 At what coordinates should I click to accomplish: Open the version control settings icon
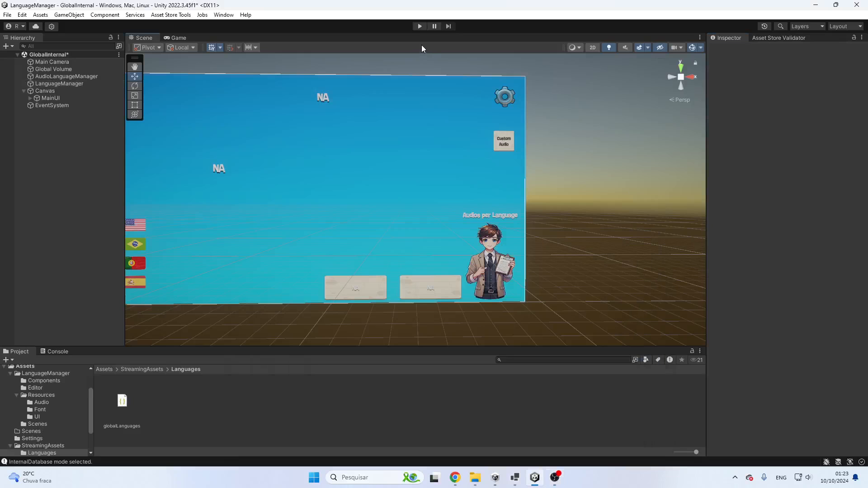[x=52, y=26]
